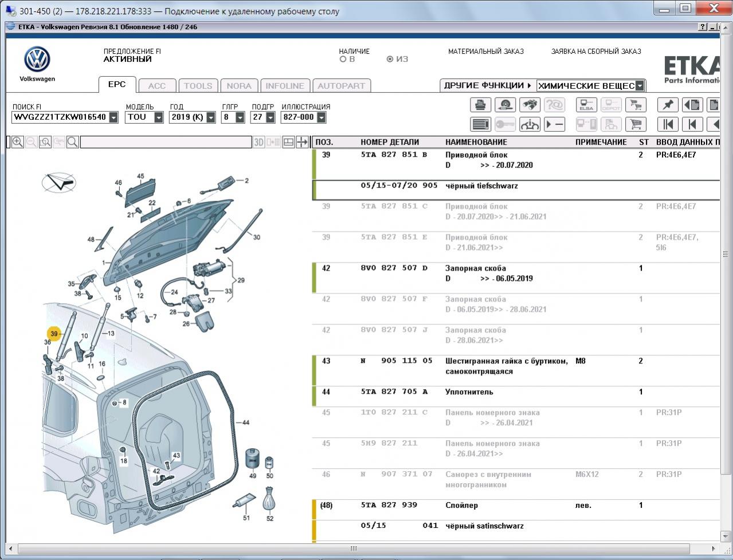This screenshot has width=733, height=560.
Task: Open the ГЛГР 8 dropdown
Action: click(x=240, y=118)
